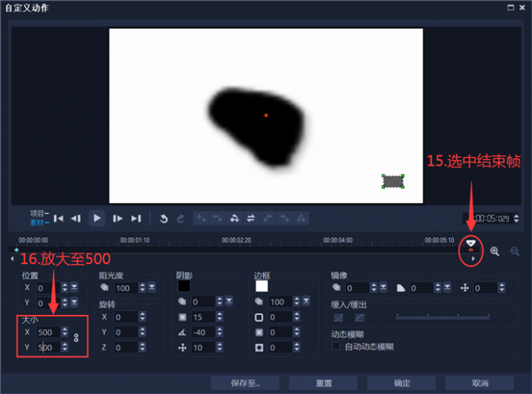This screenshot has height=394, width=532.
Task: Click the red center anchor point
Action: [266, 115]
